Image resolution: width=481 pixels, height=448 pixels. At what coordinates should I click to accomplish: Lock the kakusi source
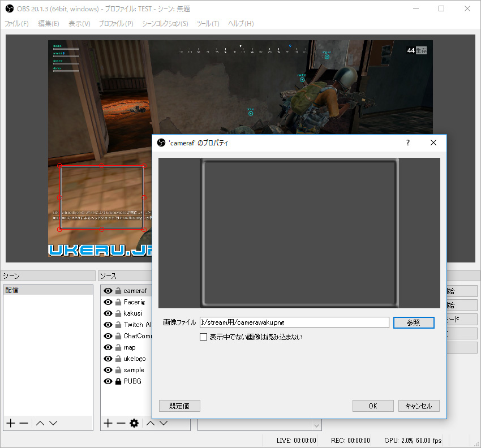(x=118, y=313)
